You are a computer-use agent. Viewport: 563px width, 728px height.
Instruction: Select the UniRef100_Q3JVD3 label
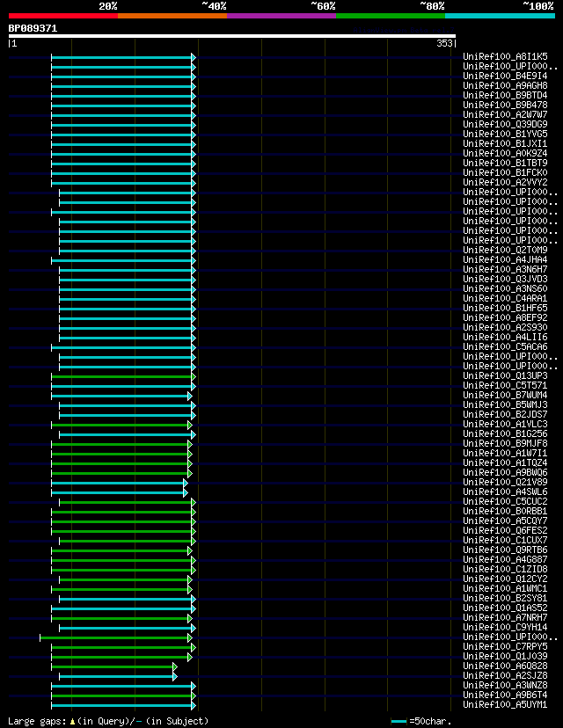(505, 279)
